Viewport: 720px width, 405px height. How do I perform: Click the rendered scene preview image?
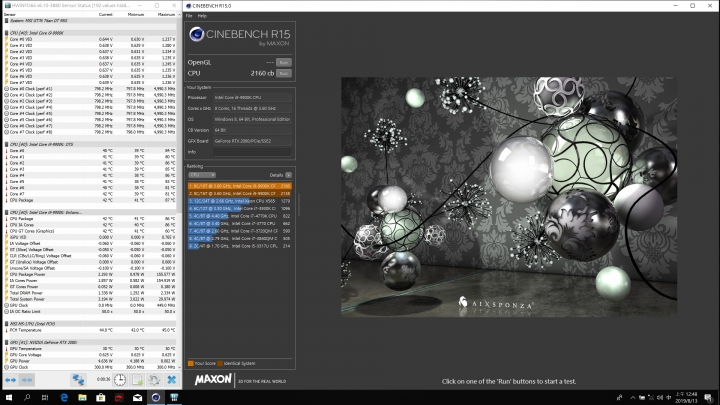pyautogui.click(x=509, y=197)
